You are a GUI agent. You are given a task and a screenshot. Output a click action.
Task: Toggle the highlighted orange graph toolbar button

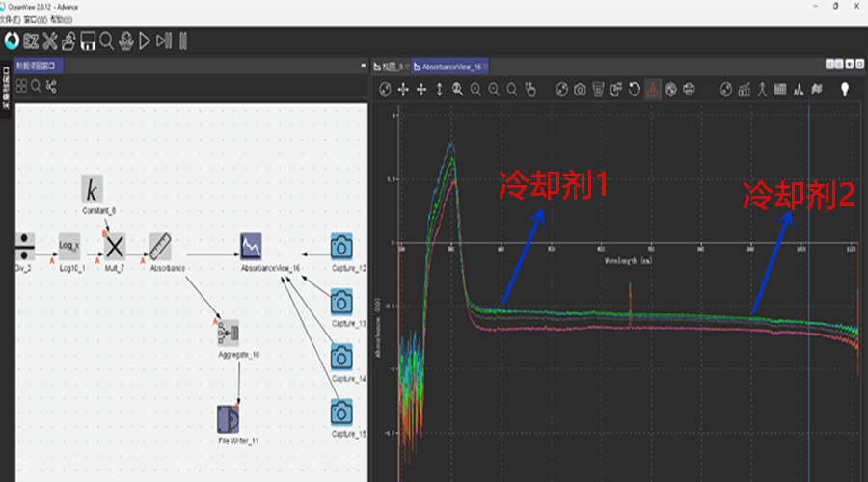pyautogui.click(x=653, y=90)
